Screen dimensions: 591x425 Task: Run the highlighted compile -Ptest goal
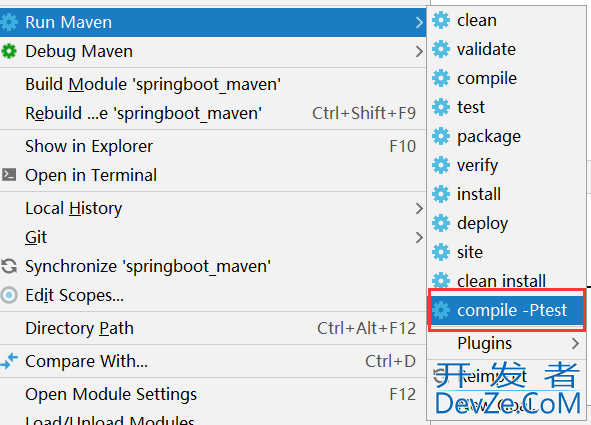pyautogui.click(x=507, y=310)
